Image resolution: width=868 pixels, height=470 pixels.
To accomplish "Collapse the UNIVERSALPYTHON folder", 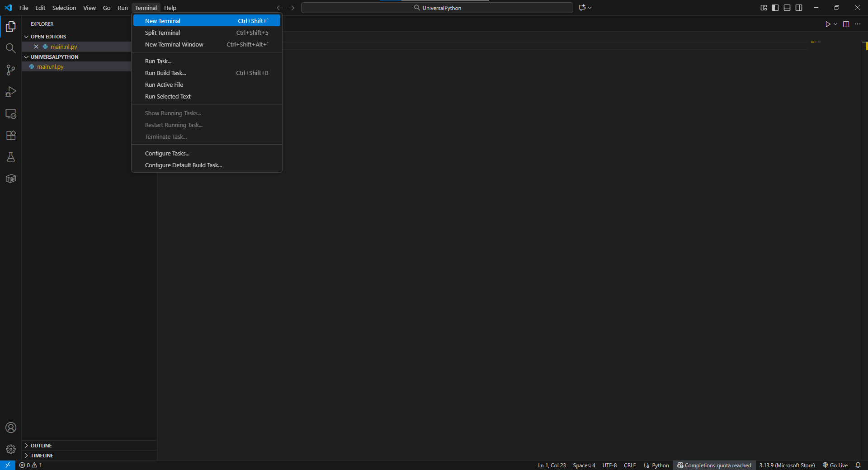I will click(x=26, y=56).
